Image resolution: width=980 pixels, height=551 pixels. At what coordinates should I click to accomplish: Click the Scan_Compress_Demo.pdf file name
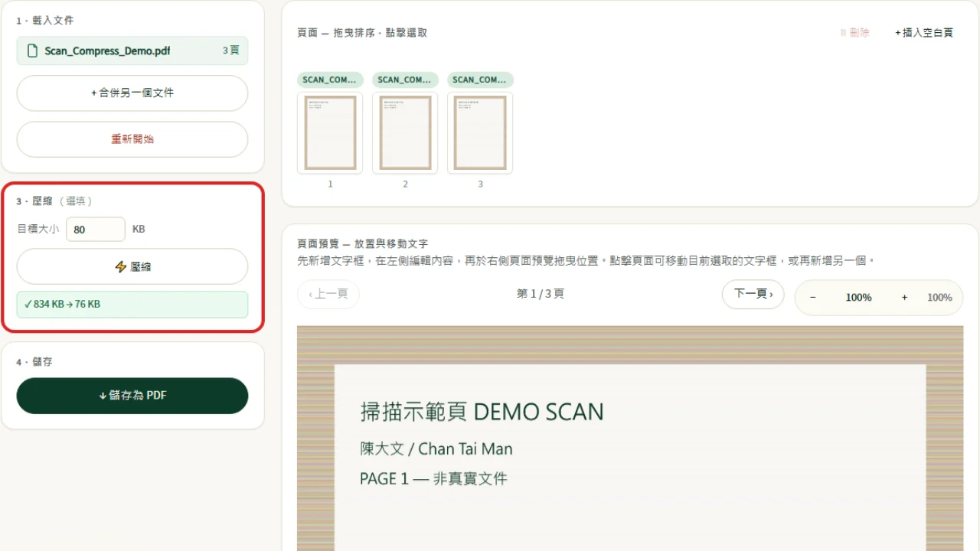click(x=107, y=51)
